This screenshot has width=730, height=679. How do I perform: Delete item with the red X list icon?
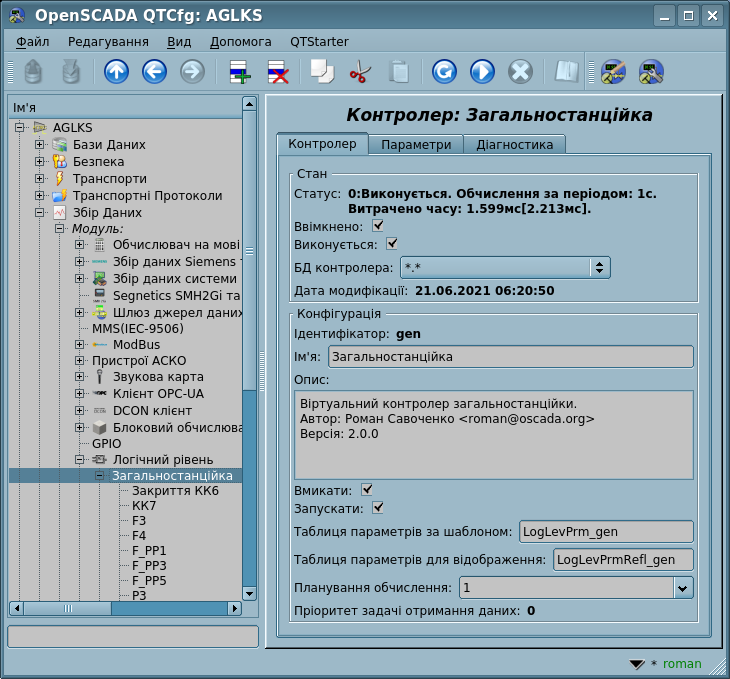tap(278, 72)
